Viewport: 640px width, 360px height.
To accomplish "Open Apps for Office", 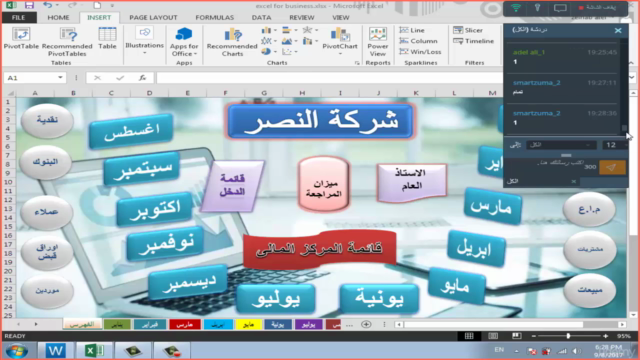I will click(x=184, y=42).
